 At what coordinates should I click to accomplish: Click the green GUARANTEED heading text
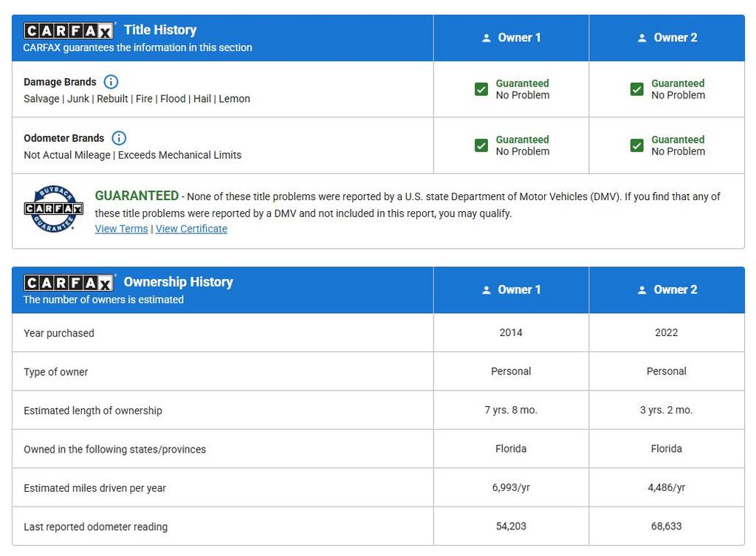137,196
